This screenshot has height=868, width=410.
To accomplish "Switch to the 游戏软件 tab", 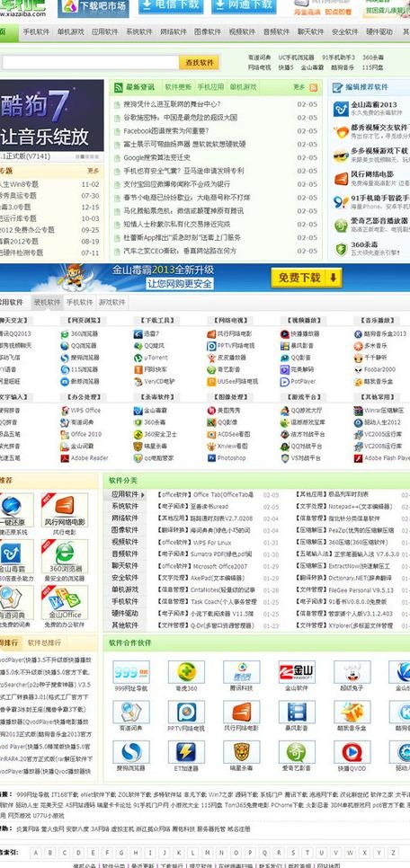I will pos(111,302).
